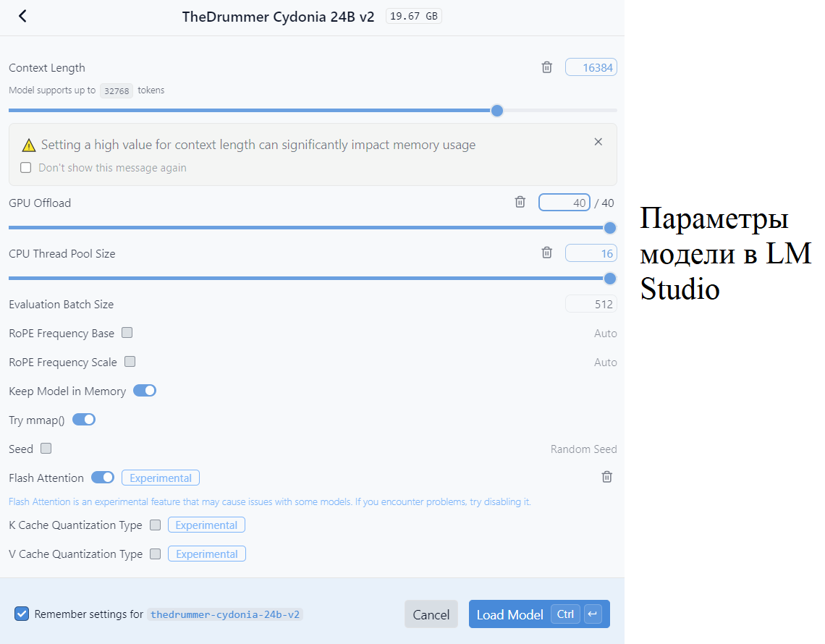Go back using the left arrow icon
The height and width of the screenshot is (644, 825).
click(x=22, y=17)
